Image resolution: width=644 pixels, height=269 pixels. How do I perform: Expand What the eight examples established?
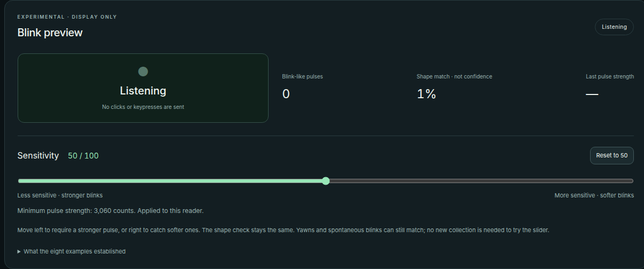point(72,251)
